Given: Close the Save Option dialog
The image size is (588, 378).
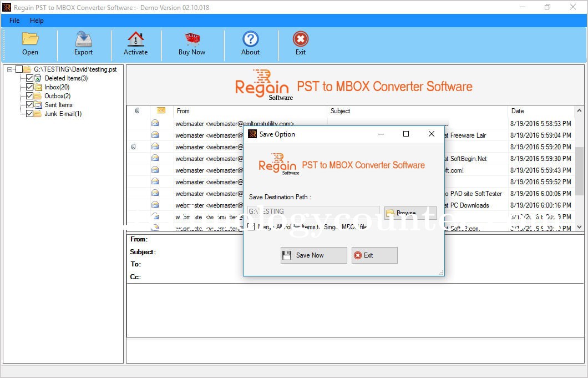Looking at the screenshot, I should point(432,134).
